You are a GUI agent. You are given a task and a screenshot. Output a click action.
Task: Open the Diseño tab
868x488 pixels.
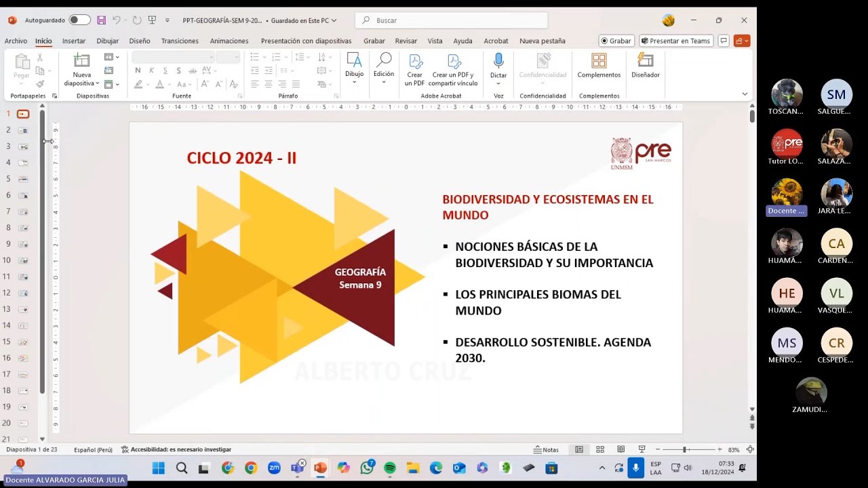tap(140, 41)
